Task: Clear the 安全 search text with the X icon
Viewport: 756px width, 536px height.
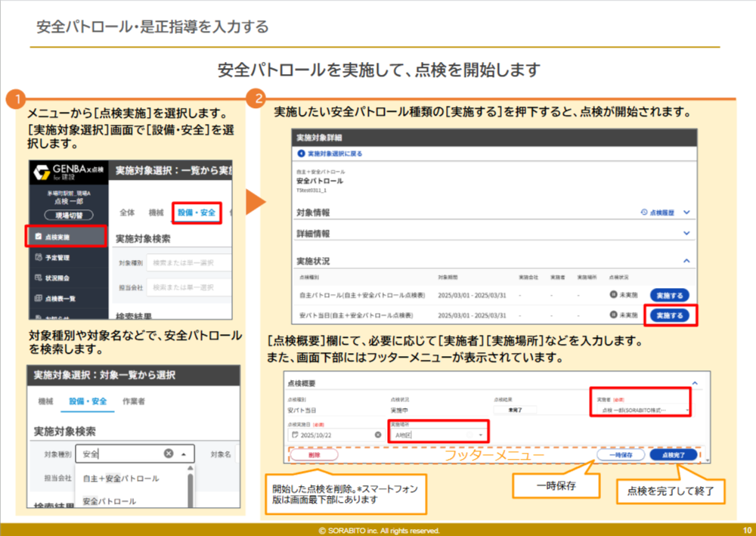Action: [x=169, y=454]
